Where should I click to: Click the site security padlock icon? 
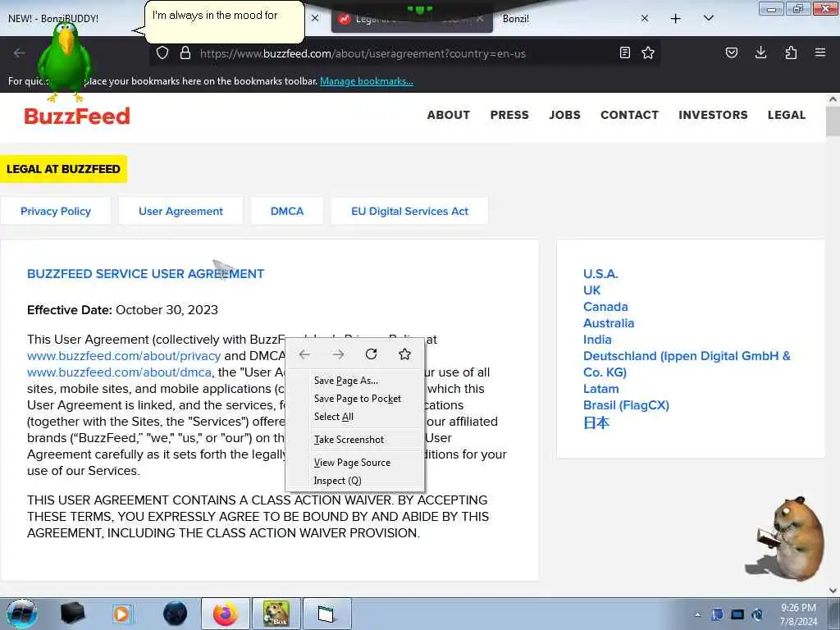[185, 52]
